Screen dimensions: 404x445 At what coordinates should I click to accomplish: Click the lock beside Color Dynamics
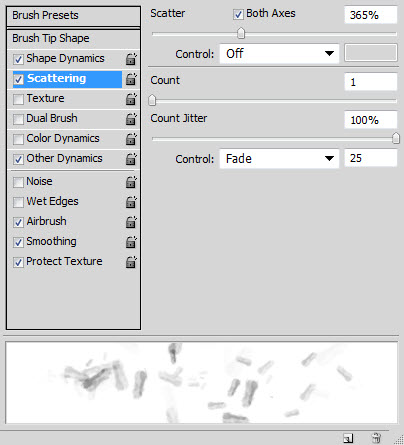click(x=131, y=139)
